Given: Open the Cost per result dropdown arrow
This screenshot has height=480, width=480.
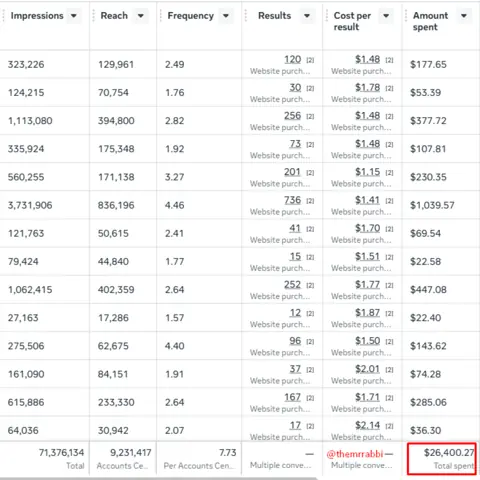Looking at the screenshot, I should pos(386,16).
